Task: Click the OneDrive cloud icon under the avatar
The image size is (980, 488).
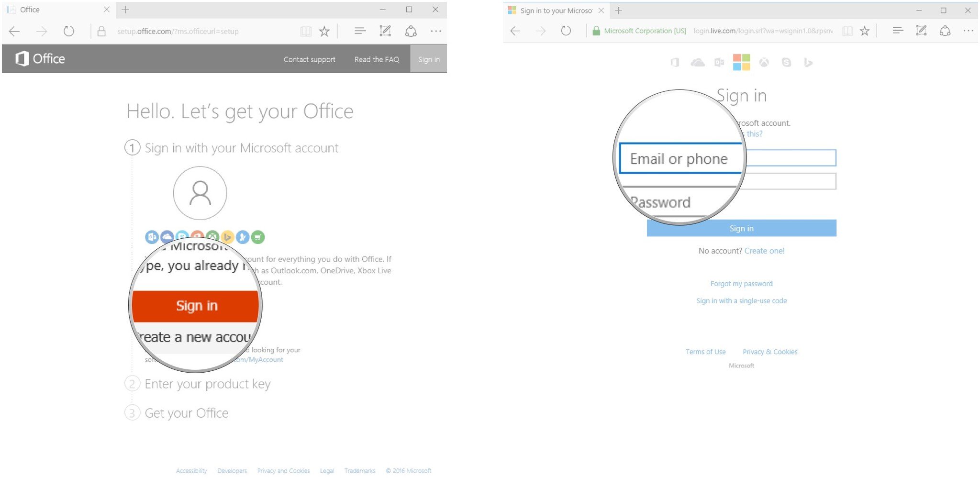Action: click(167, 237)
